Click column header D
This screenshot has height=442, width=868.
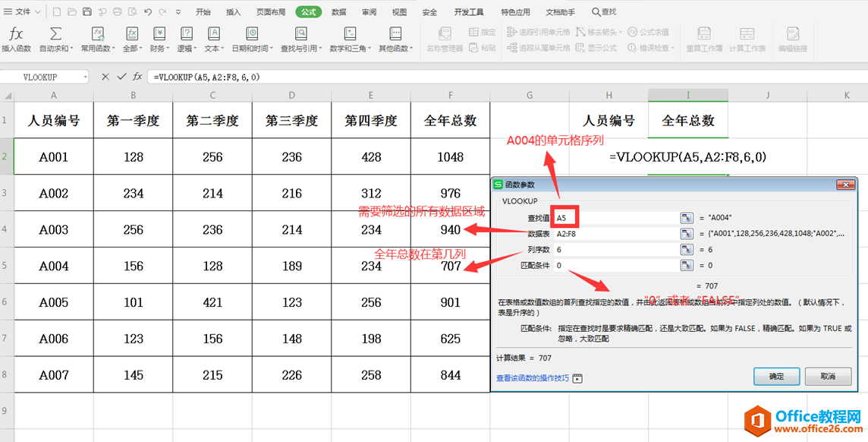point(291,95)
